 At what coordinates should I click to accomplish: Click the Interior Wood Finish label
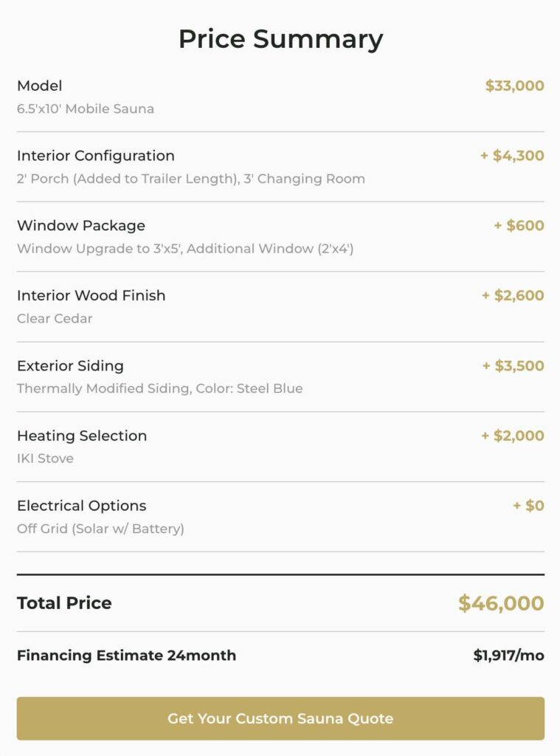tap(91, 295)
